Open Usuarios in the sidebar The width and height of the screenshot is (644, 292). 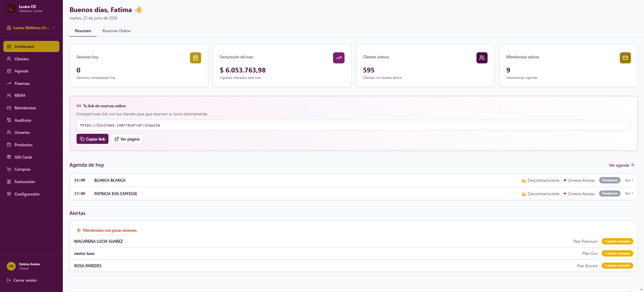coord(31,133)
